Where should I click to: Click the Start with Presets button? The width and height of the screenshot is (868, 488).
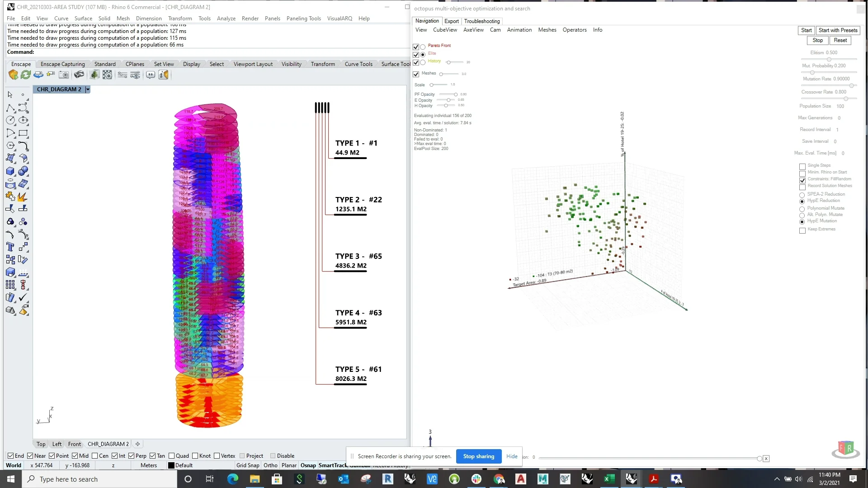tap(838, 30)
